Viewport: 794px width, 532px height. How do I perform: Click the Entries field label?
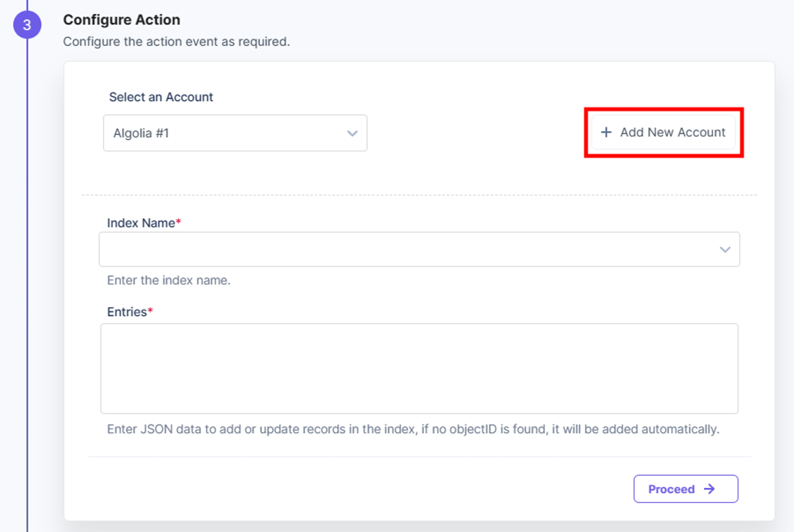[130, 312]
